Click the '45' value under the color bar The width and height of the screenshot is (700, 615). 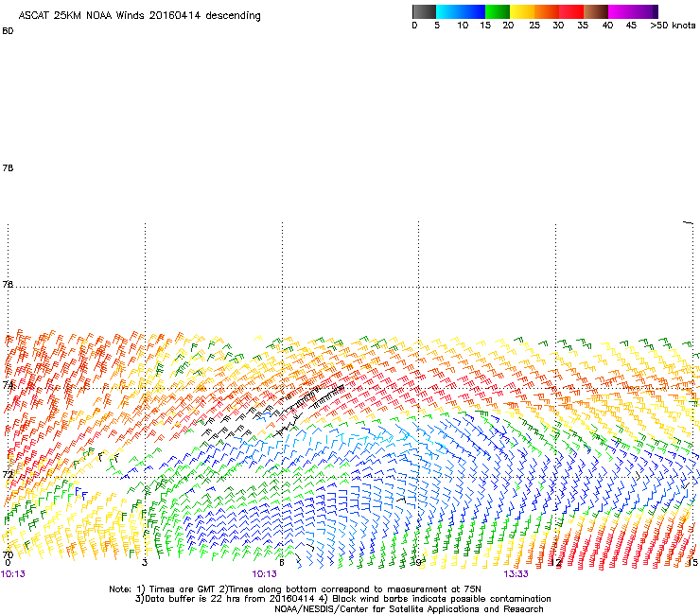[631, 26]
